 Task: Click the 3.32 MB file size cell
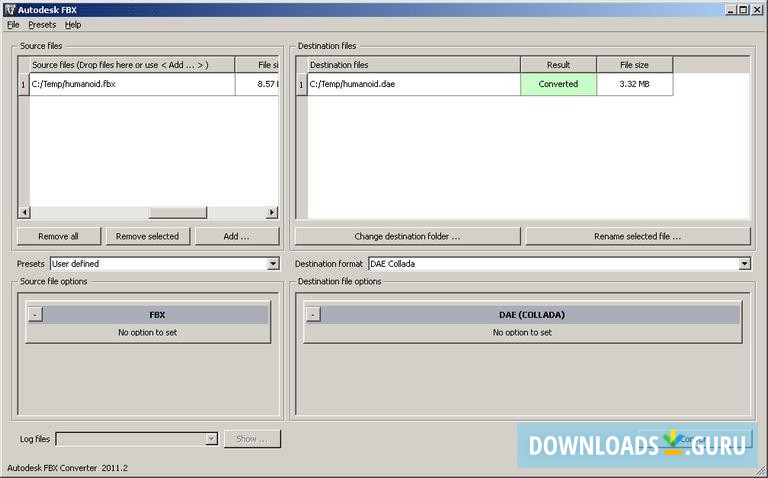[634, 84]
